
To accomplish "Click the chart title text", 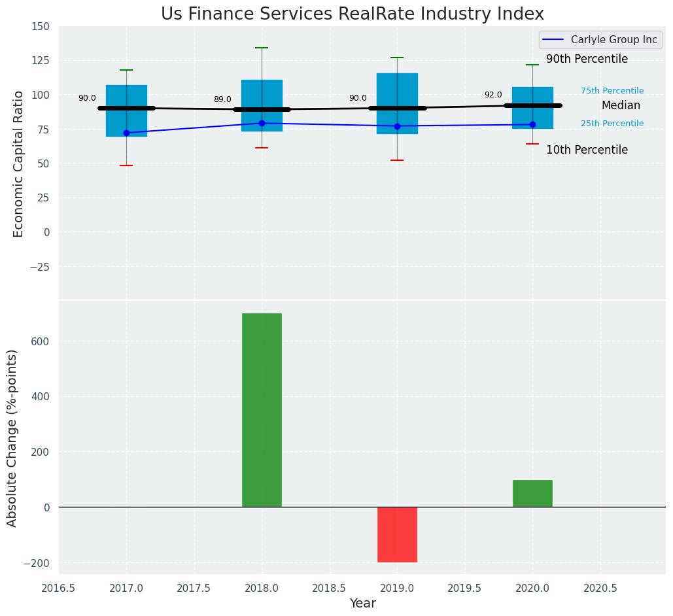I will tap(353, 14).
